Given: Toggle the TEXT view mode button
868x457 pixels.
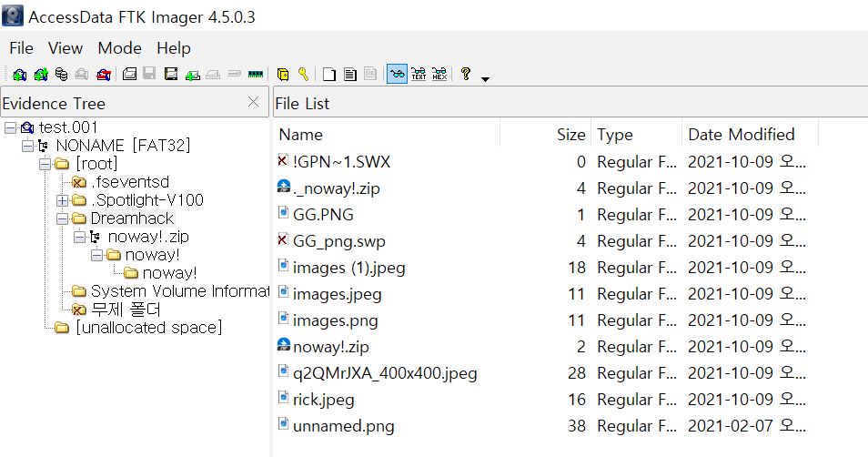Looking at the screenshot, I should 419,75.
